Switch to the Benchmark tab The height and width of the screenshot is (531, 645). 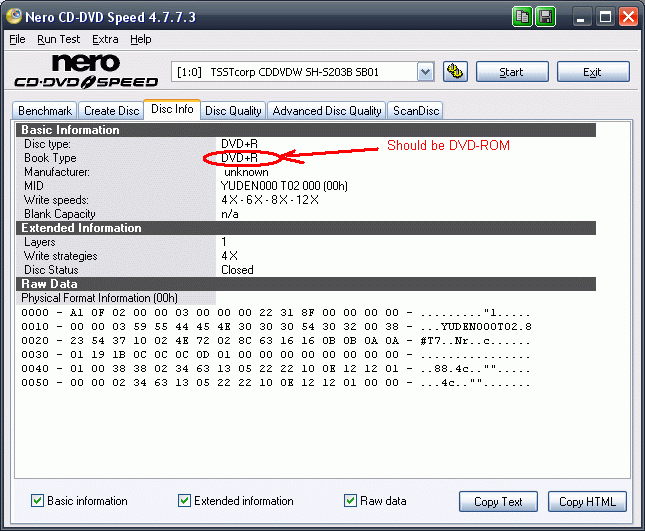(45, 111)
